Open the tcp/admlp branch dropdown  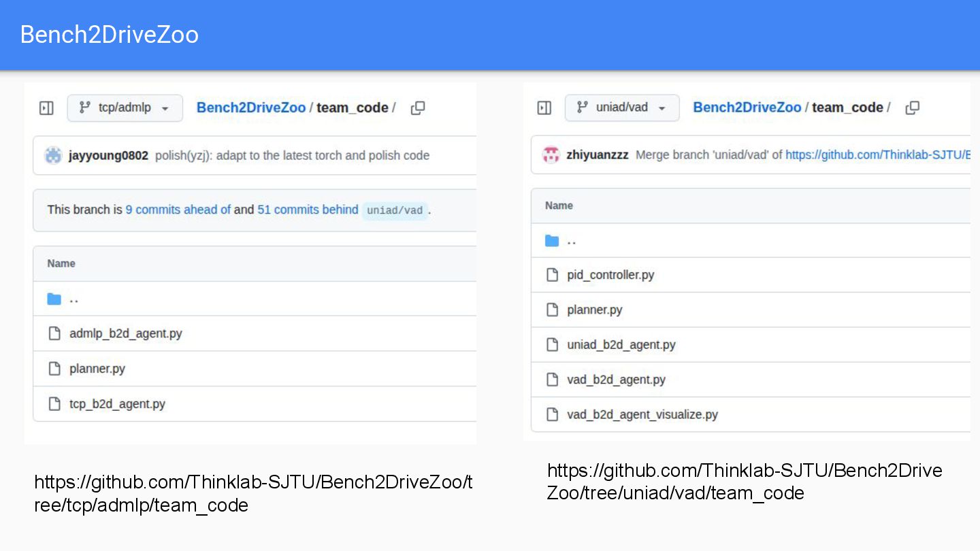(x=125, y=108)
